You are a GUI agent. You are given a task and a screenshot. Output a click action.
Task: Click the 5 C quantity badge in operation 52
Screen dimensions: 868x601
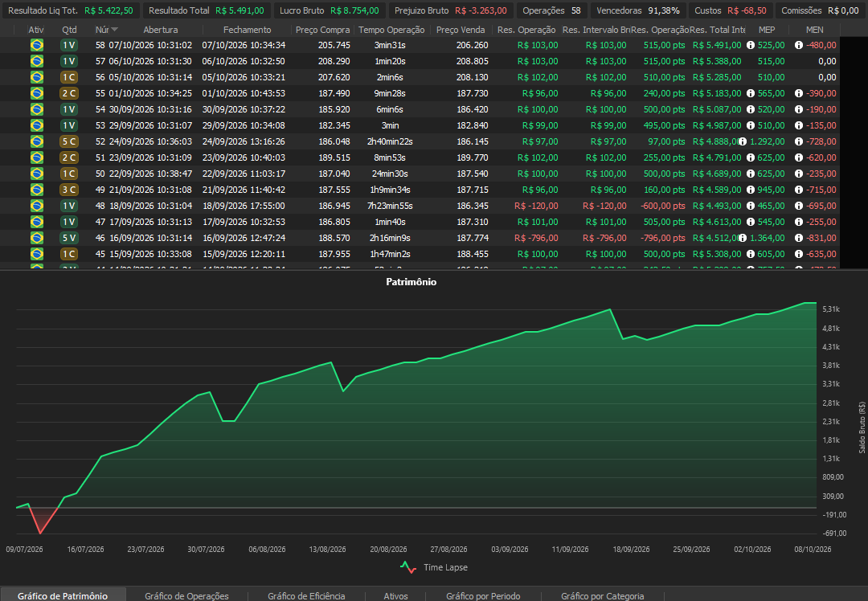point(68,141)
